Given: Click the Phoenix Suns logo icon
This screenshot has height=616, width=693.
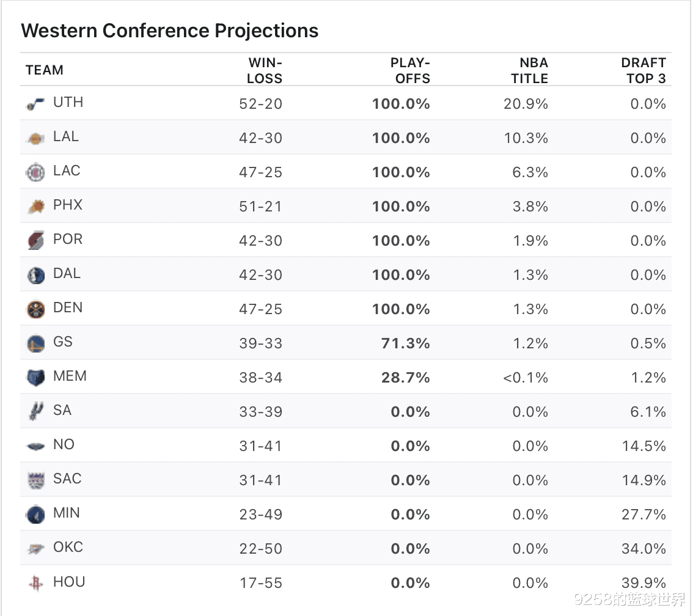Looking at the screenshot, I should pyautogui.click(x=36, y=207).
